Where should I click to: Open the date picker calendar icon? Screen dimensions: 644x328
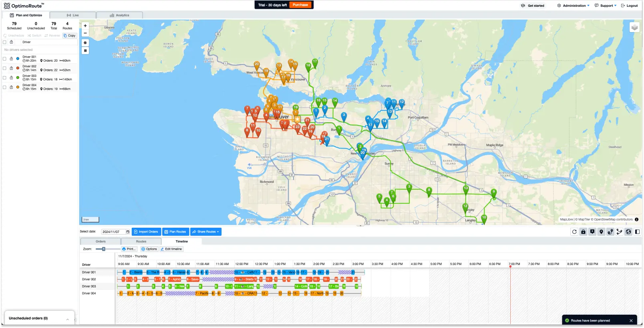point(128,232)
